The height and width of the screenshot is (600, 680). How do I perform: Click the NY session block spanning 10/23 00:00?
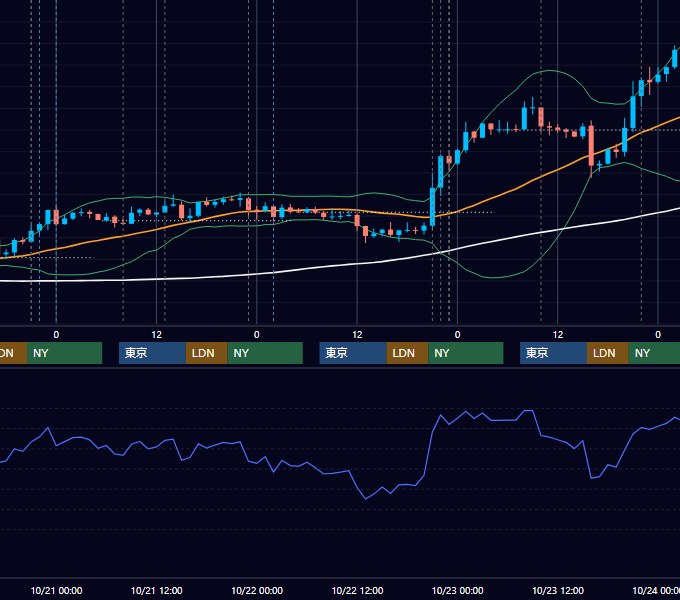[x=466, y=353]
